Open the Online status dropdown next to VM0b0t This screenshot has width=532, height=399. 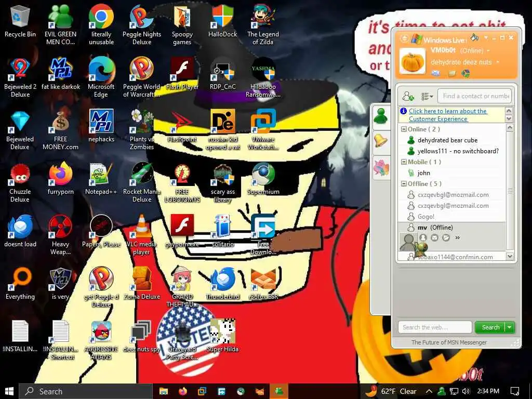tap(488, 50)
